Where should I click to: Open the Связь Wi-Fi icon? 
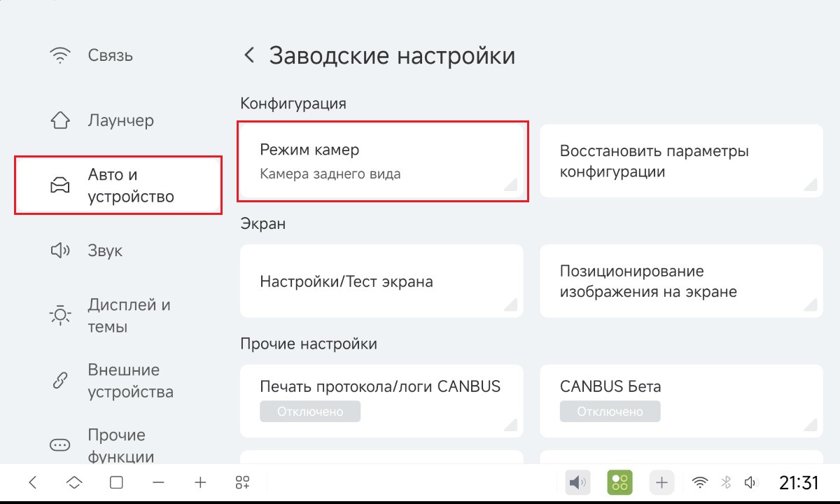click(60, 55)
